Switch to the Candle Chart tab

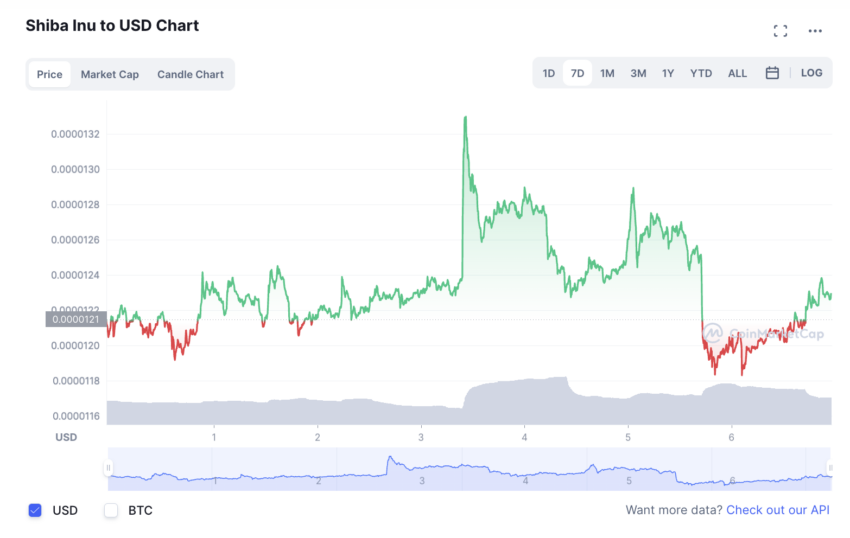[x=190, y=74]
